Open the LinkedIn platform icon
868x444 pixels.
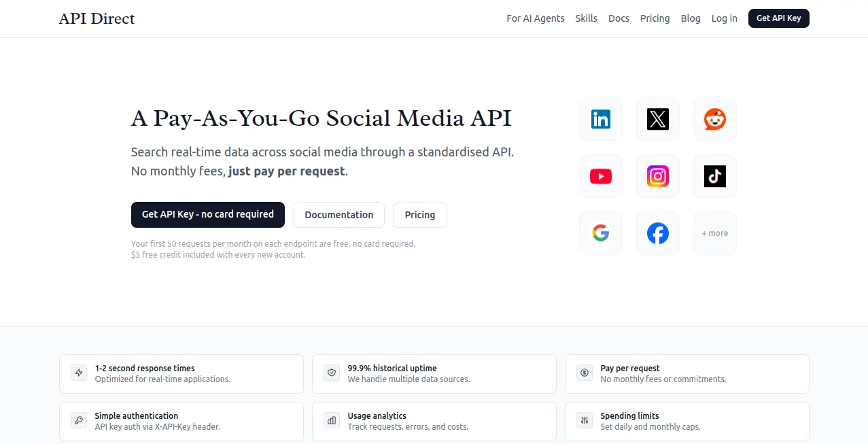click(x=601, y=119)
